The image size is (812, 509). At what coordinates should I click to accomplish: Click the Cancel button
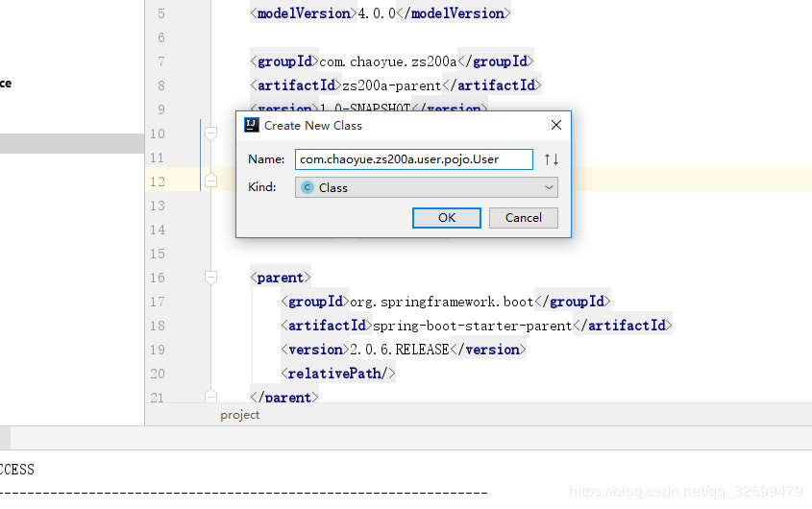click(524, 218)
